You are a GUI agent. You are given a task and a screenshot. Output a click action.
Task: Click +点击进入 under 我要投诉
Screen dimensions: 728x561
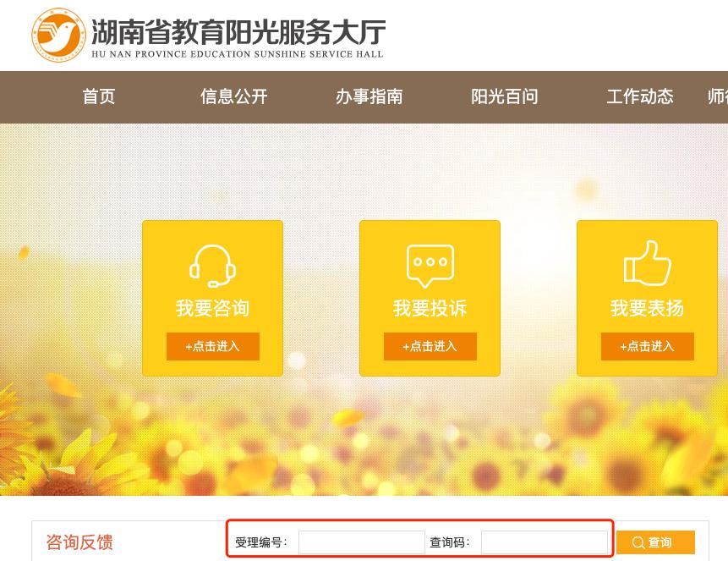tap(430, 346)
